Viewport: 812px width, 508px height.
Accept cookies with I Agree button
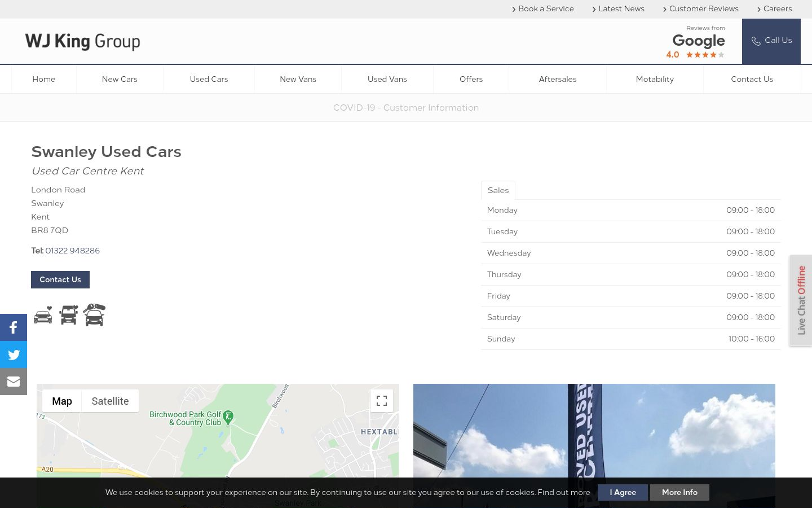point(623,492)
